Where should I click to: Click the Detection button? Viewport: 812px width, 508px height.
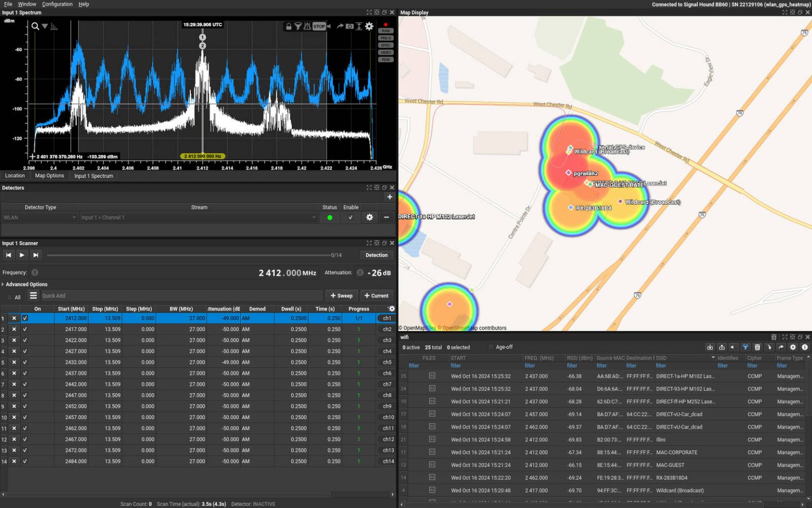pyautogui.click(x=376, y=255)
